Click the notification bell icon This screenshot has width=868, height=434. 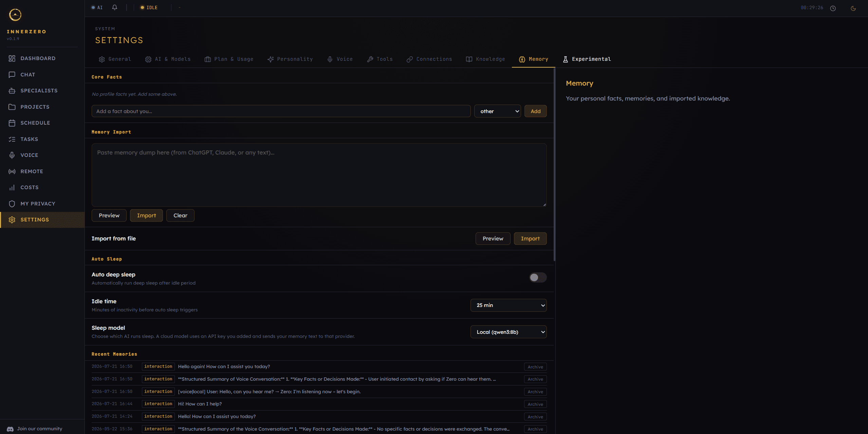point(115,7)
